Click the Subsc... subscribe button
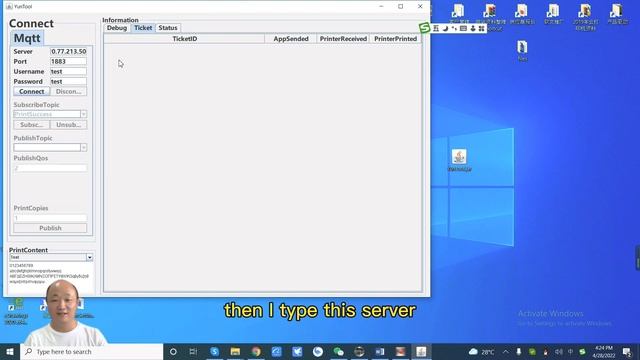Image resolution: width=640 pixels, height=360 pixels. 31,124
